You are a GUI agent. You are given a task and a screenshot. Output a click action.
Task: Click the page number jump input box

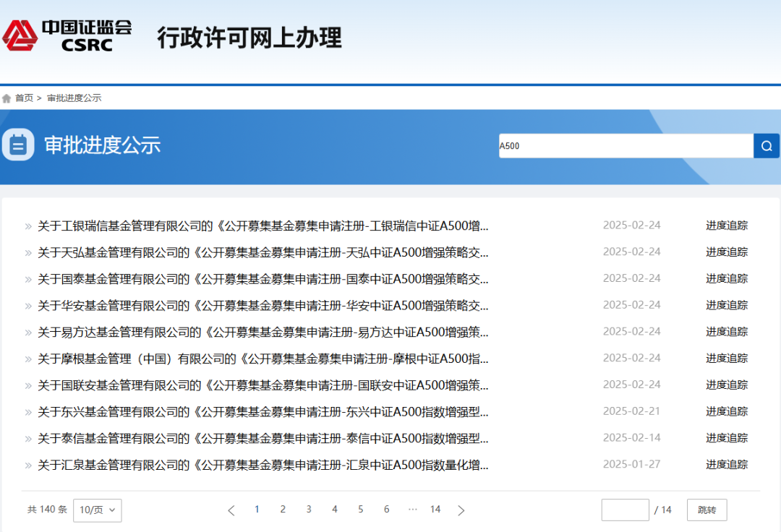coord(625,510)
